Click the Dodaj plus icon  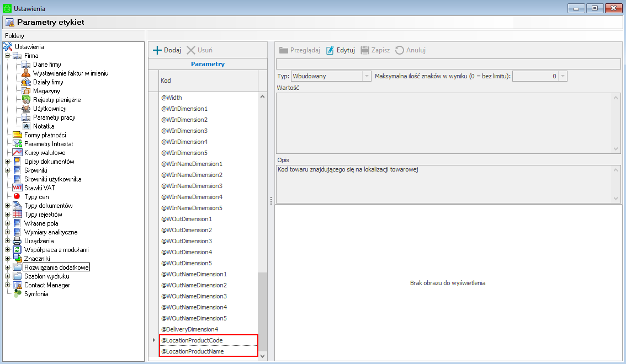point(157,50)
